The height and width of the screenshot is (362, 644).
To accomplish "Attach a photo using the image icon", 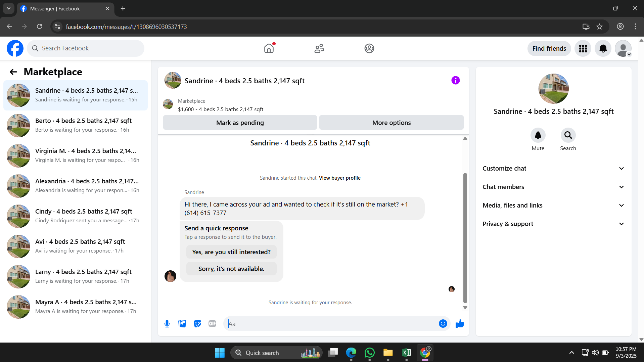I will pos(182,324).
